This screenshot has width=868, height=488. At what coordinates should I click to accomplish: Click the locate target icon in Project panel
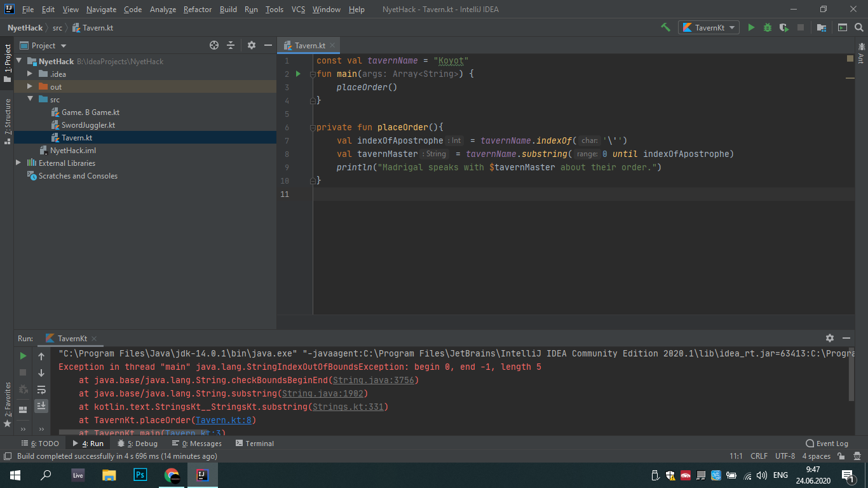point(214,45)
